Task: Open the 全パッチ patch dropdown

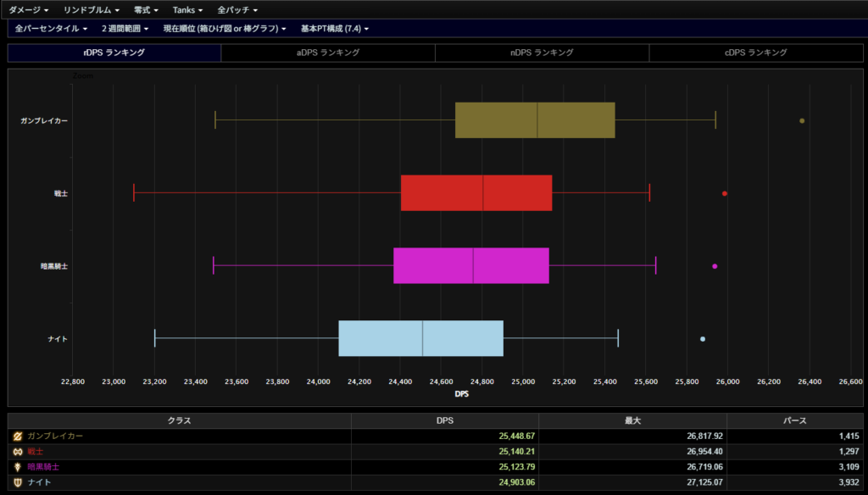Action: click(237, 9)
